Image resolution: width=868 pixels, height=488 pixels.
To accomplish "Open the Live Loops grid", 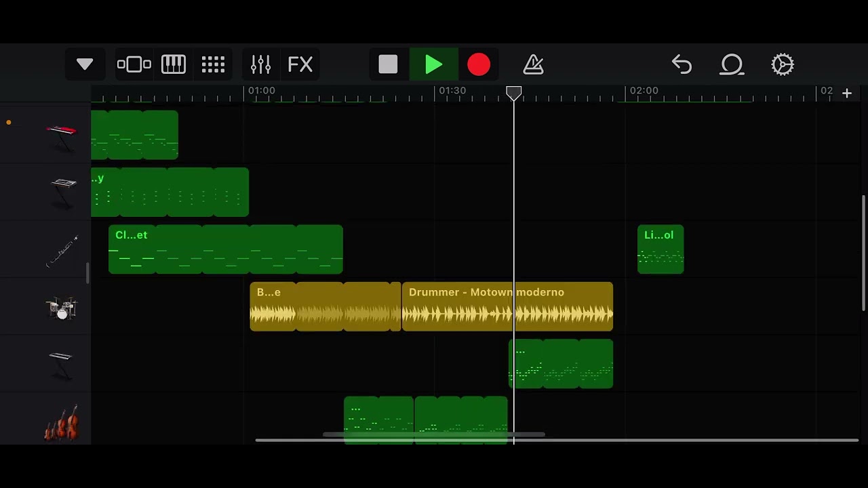I will coord(213,64).
